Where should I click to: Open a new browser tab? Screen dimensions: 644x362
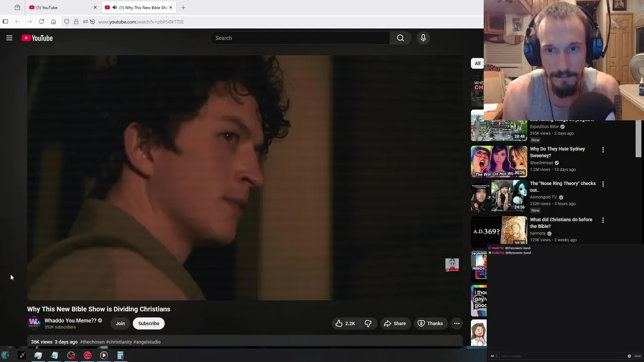click(183, 8)
